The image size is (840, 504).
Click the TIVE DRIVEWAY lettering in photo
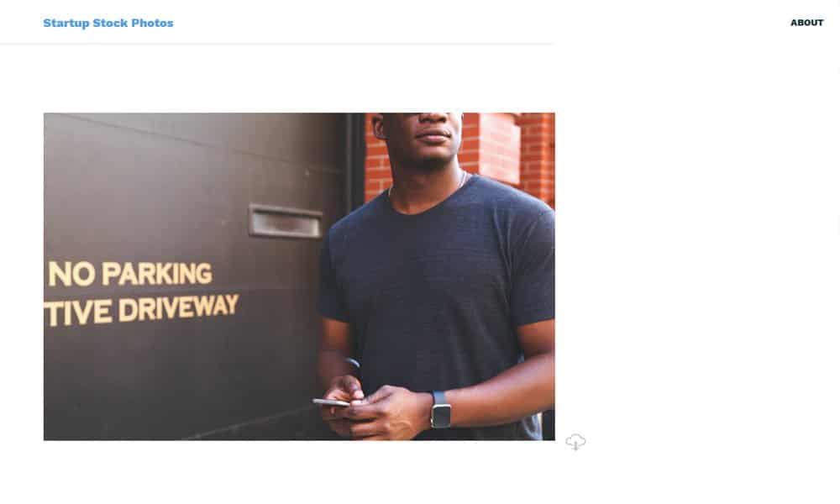(141, 310)
